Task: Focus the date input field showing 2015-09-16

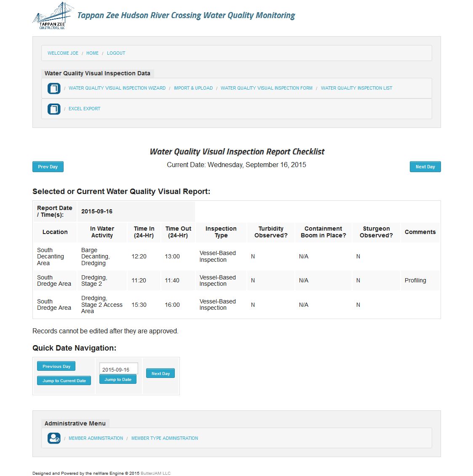Action: pyautogui.click(x=118, y=369)
